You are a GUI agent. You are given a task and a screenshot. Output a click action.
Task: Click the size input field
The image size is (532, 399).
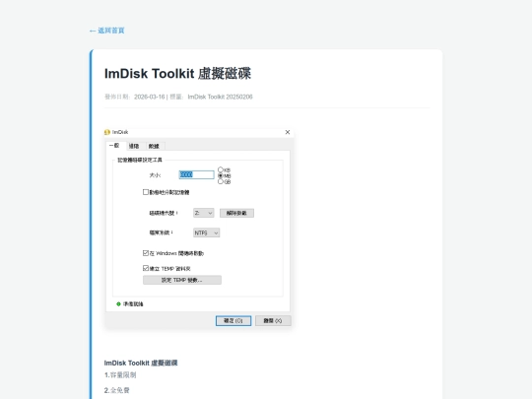196,174
